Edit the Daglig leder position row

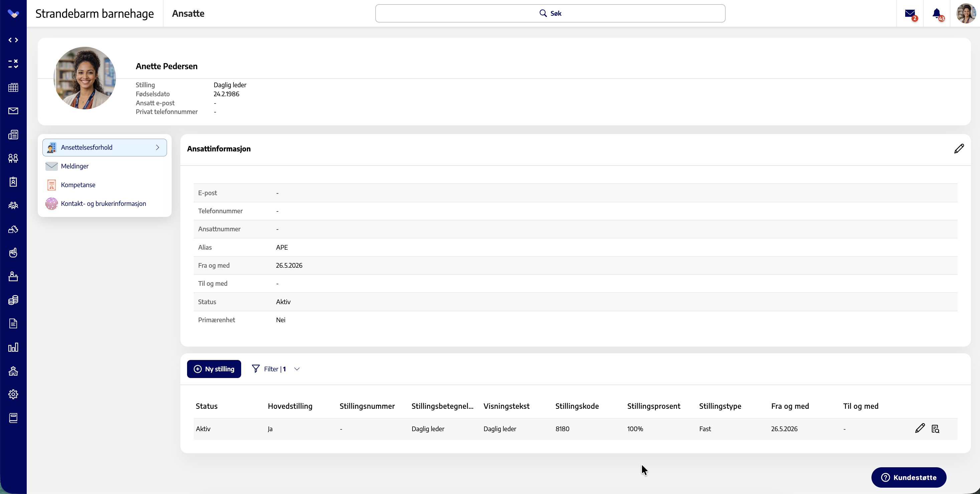[920, 428]
